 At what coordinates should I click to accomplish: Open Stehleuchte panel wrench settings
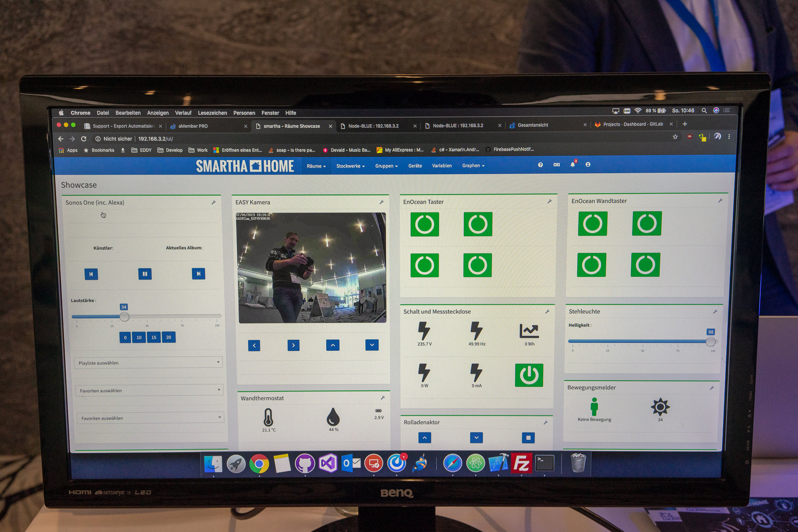[x=715, y=311]
